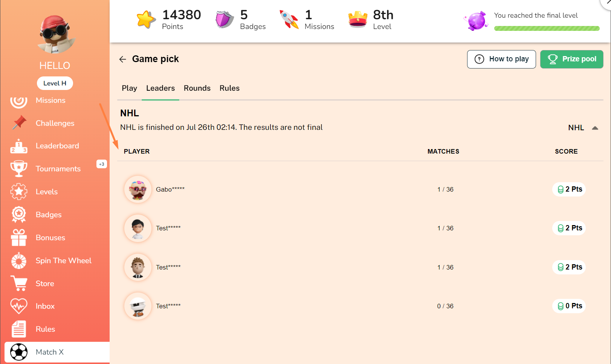
Task: Select the Match X soccer ball icon
Action: click(x=19, y=352)
